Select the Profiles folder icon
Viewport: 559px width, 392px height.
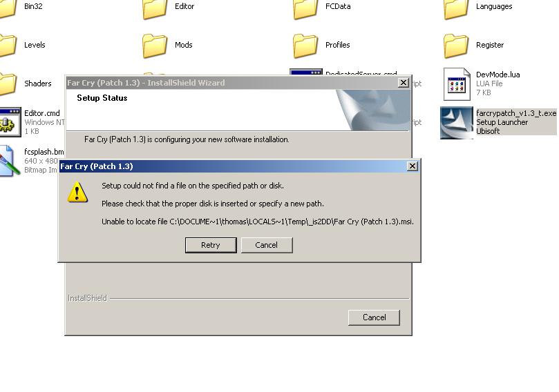tap(305, 46)
